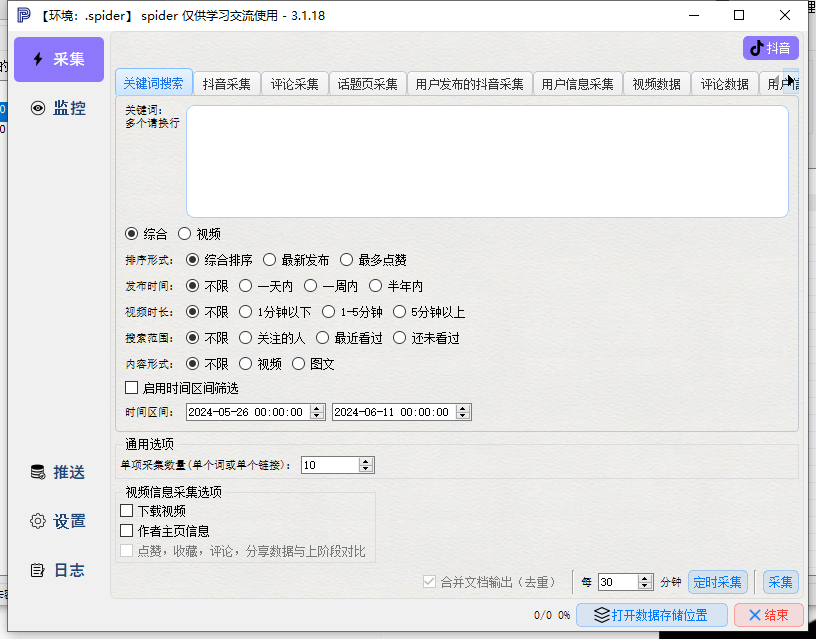The width and height of the screenshot is (816, 639).
Task: Select the 一周内 publish time radio
Action: 311,286
